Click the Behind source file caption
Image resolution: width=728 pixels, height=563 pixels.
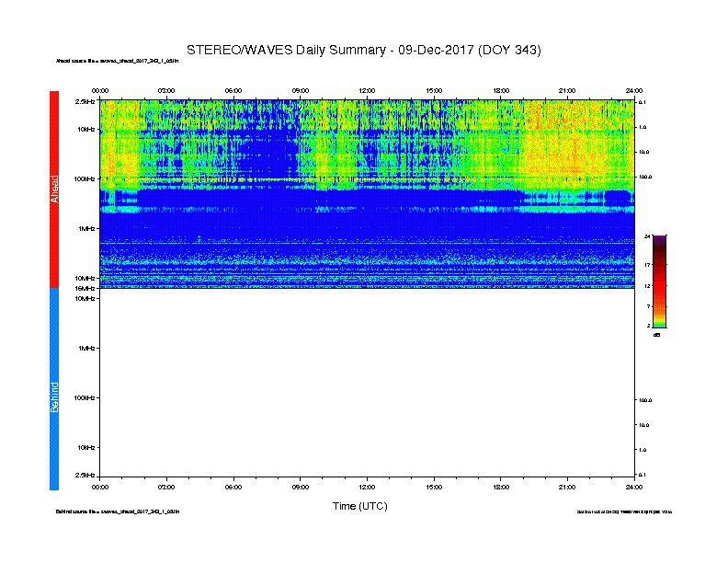click(118, 511)
